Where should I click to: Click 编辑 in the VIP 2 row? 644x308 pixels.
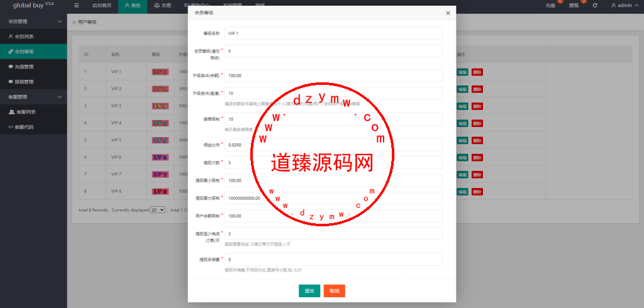coord(462,89)
